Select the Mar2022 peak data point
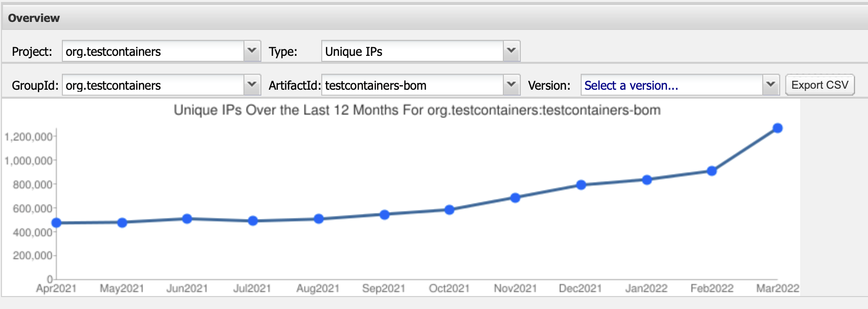868x309 pixels. (x=778, y=128)
